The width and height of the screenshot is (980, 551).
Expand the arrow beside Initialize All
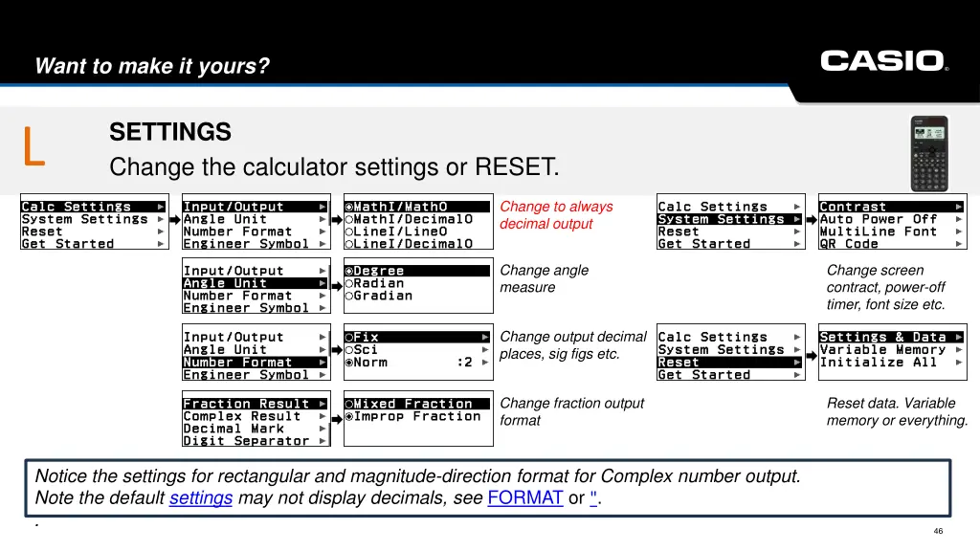[x=959, y=363]
